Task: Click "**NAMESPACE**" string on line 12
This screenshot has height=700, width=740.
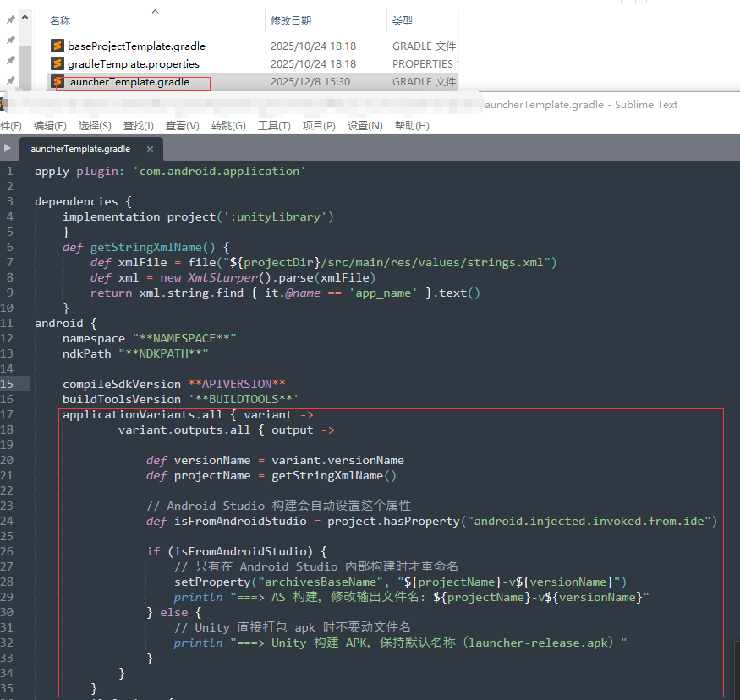Action: pos(184,338)
